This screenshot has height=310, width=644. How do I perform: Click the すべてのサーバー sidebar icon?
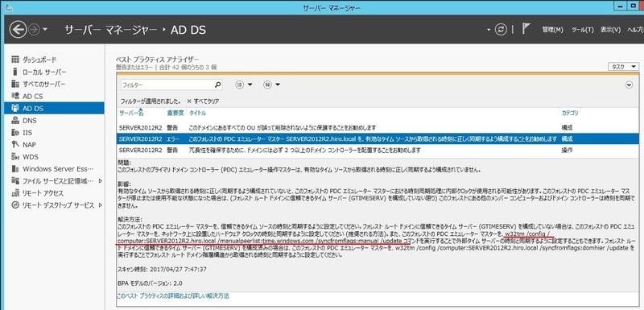(x=15, y=85)
